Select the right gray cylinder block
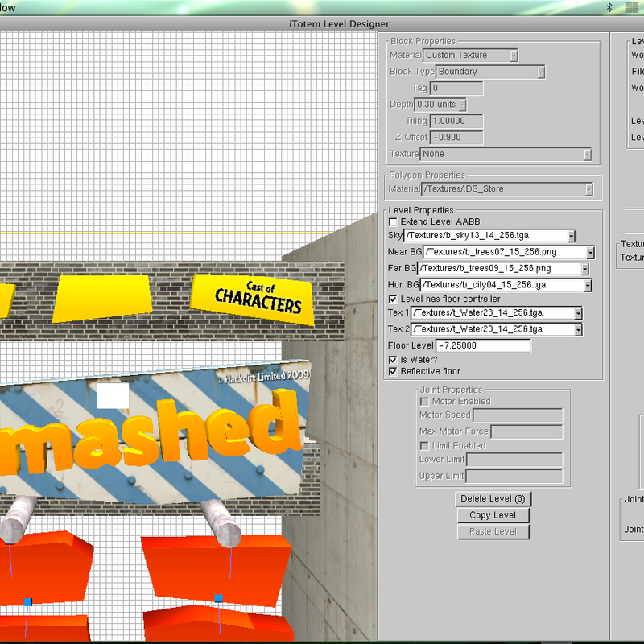 (221, 522)
